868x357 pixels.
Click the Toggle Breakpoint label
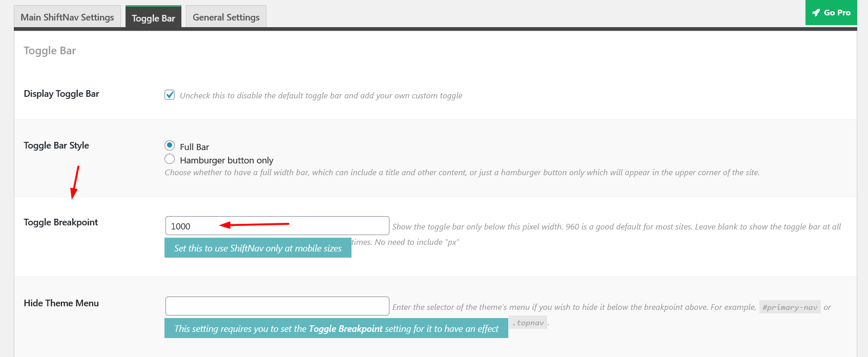pyautogui.click(x=60, y=222)
